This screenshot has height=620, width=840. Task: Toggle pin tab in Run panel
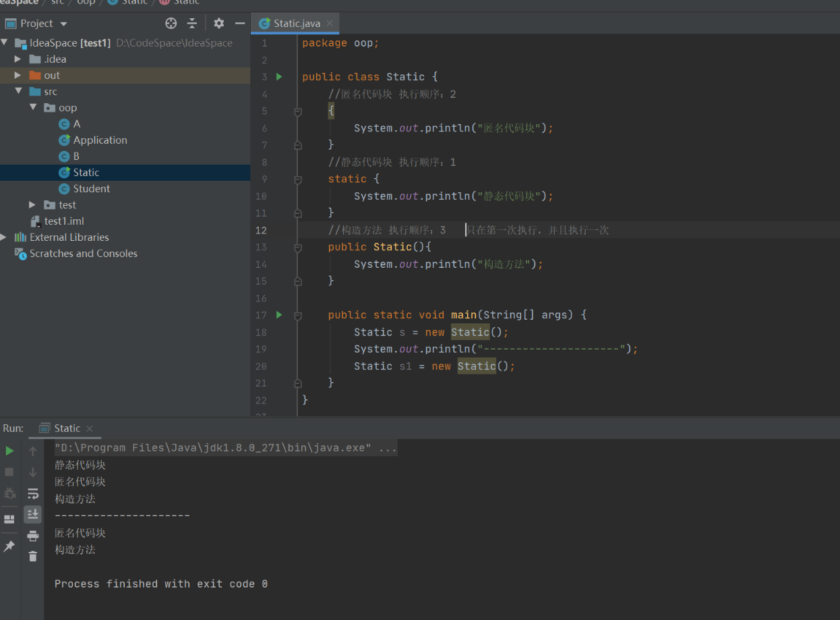click(x=9, y=546)
